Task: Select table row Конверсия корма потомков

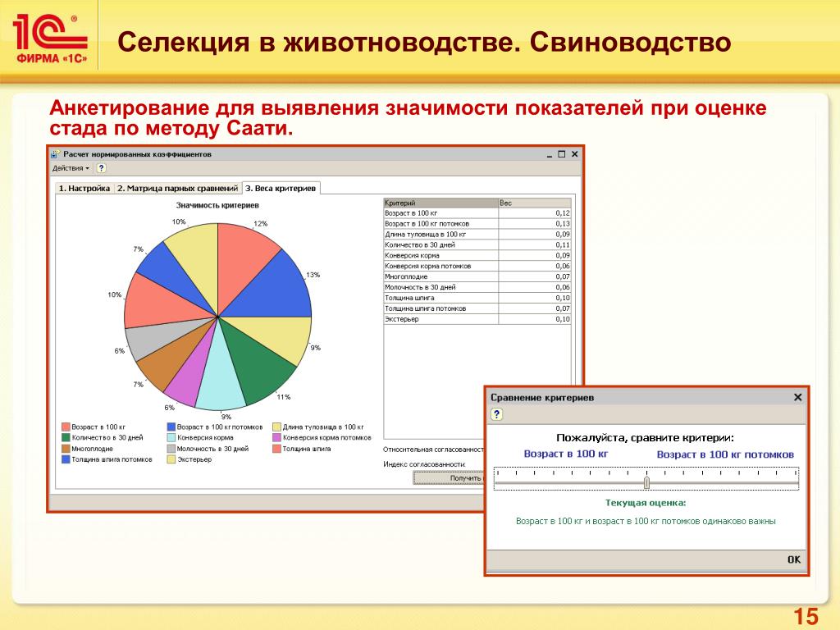Action: (477, 267)
